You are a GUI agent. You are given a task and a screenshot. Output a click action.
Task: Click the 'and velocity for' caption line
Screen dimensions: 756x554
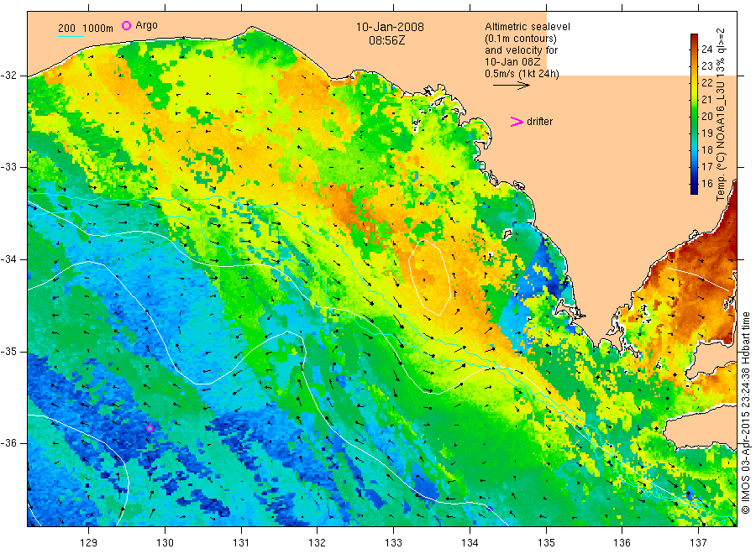(x=521, y=50)
